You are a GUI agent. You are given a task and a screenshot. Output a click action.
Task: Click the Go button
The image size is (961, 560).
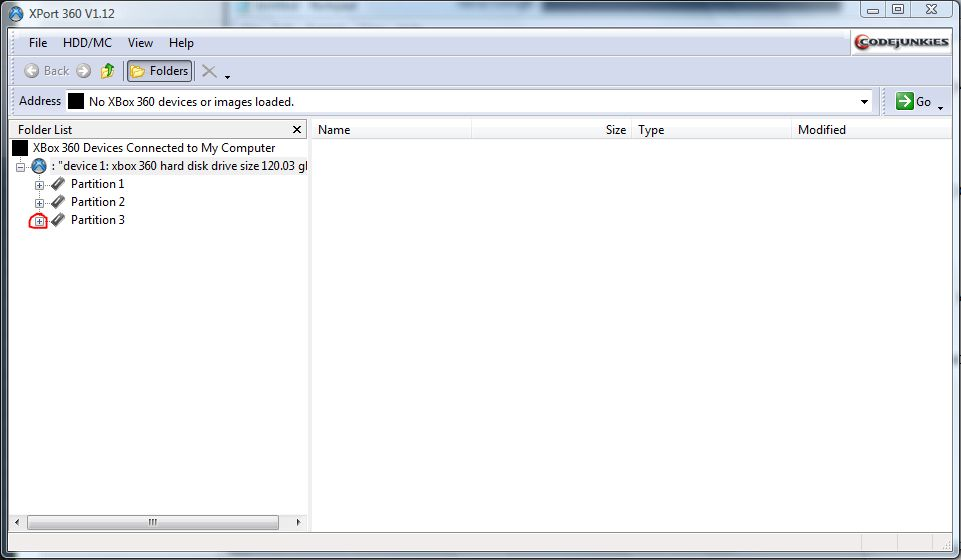click(914, 101)
